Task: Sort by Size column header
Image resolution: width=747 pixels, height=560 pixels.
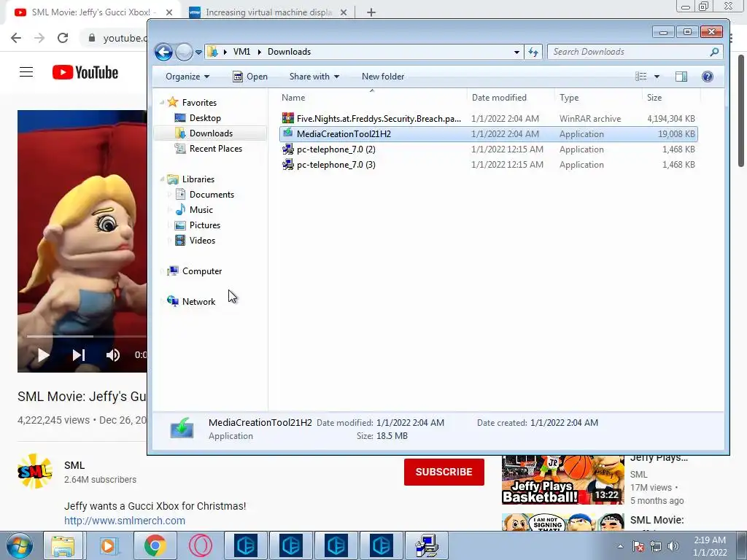Action: click(672, 97)
